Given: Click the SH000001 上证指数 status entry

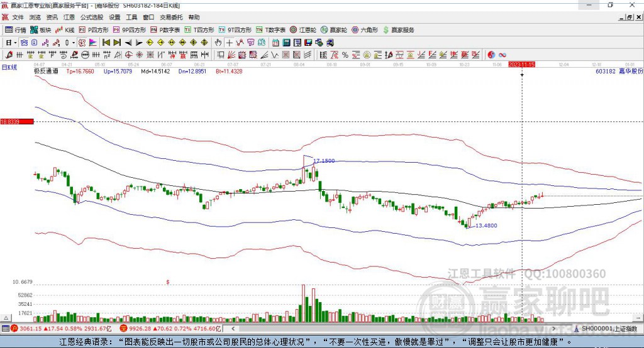Looking at the screenshot, I should click(x=606, y=329).
